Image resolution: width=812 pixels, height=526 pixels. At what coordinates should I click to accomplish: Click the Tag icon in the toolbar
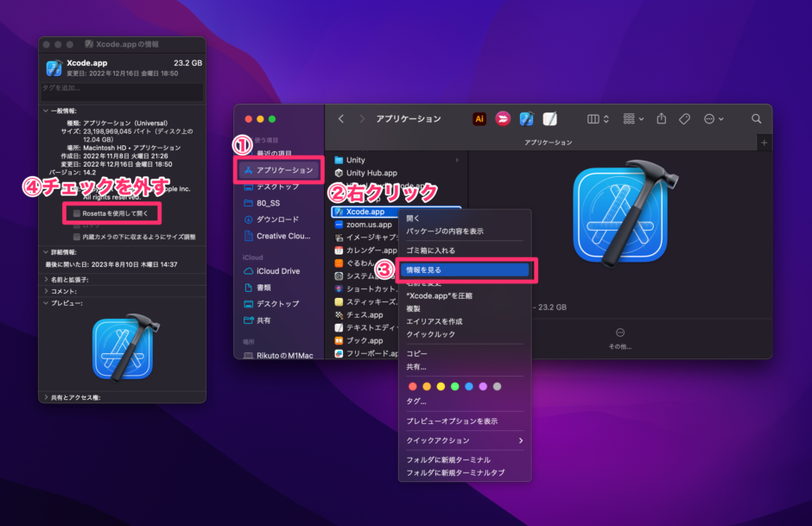click(685, 119)
